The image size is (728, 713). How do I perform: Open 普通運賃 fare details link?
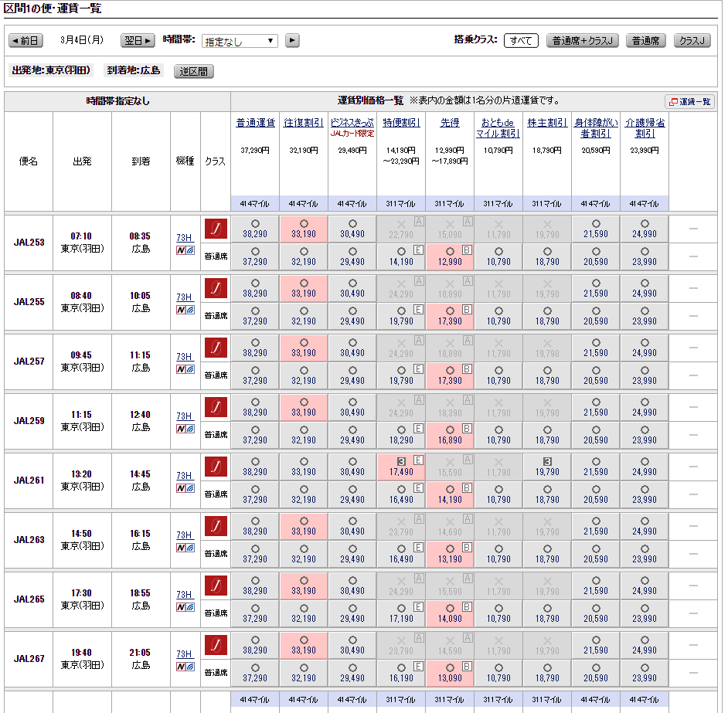tap(255, 123)
